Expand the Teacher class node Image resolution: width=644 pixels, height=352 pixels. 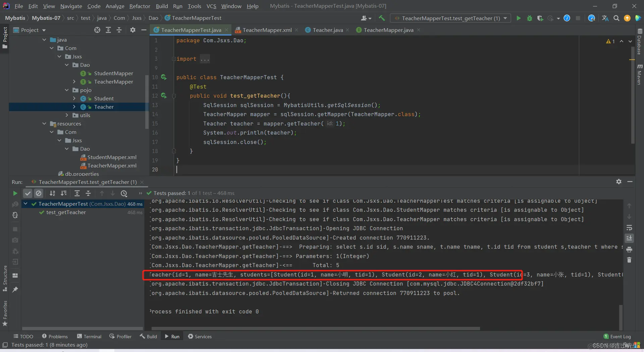[74, 107]
